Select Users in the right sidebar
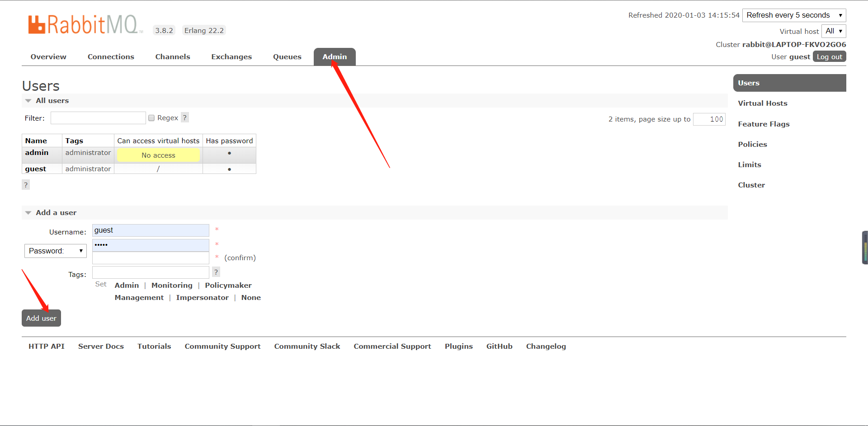 tap(789, 83)
